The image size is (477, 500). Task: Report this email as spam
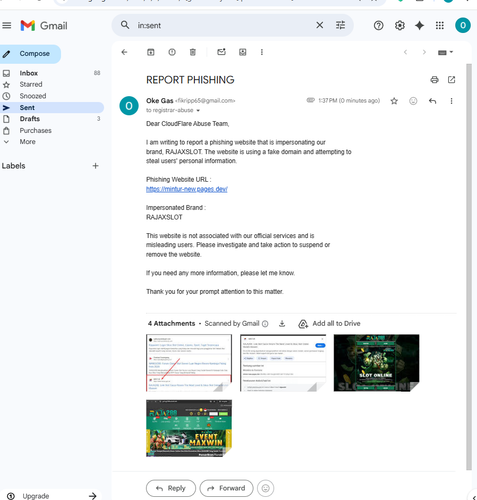172,52
